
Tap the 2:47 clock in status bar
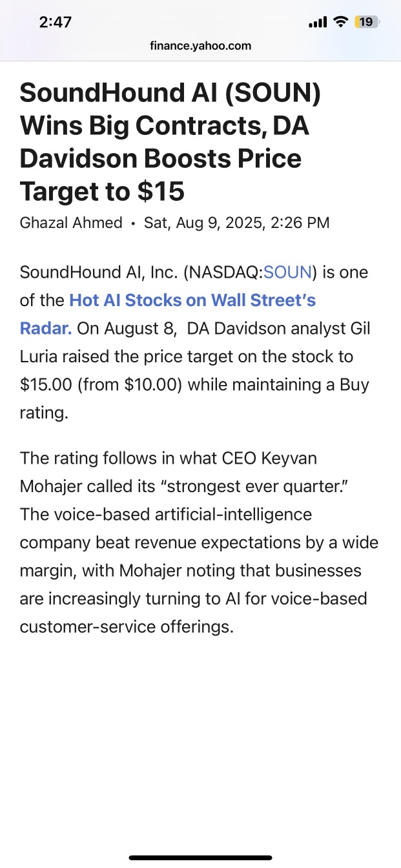55,22
